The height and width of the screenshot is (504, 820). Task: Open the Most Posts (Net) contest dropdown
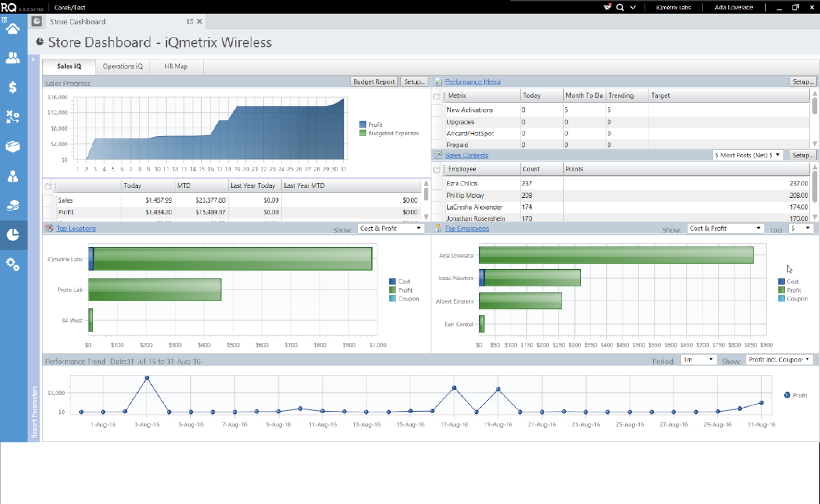747,155
